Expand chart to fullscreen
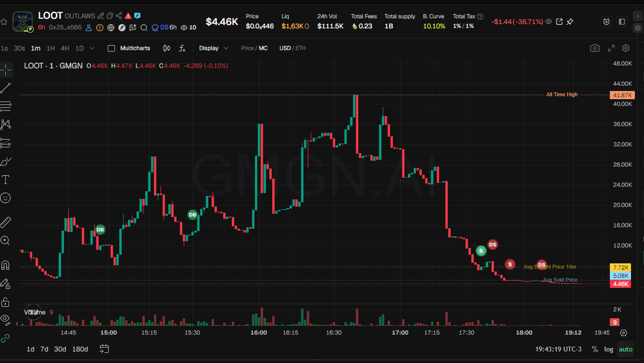The image size is (644, 363). (611, 48)
